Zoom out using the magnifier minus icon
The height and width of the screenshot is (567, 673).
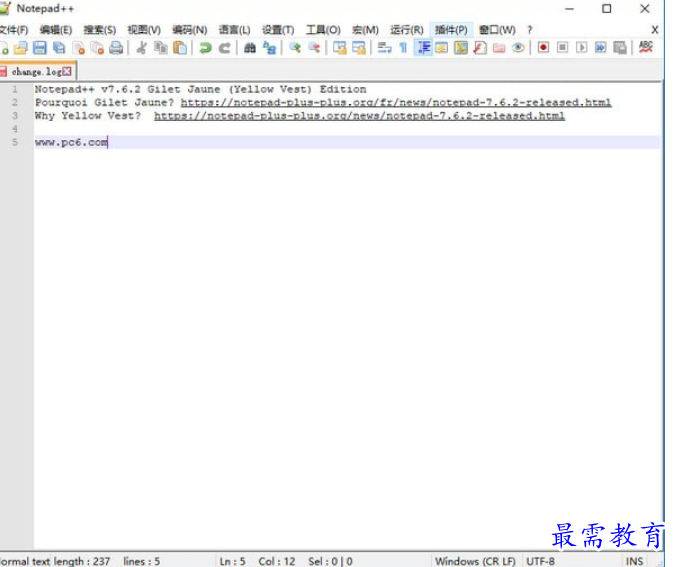(314, 48)
